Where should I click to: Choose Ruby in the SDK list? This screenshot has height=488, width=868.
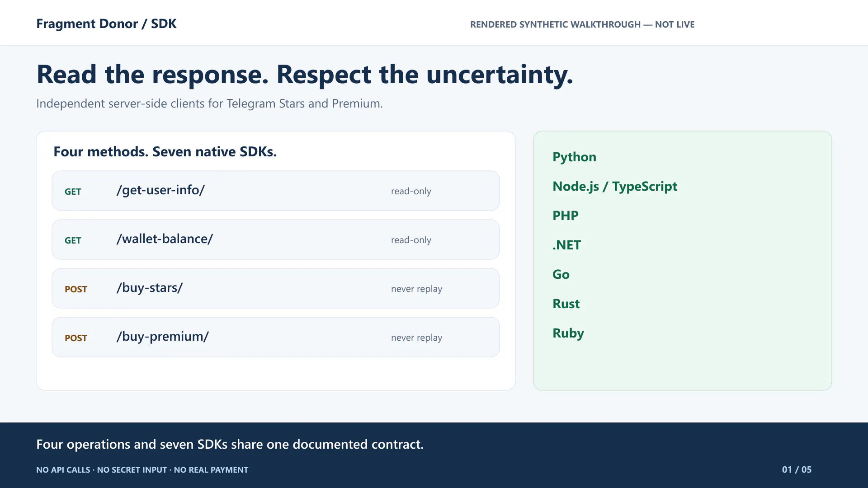(568, 333)
